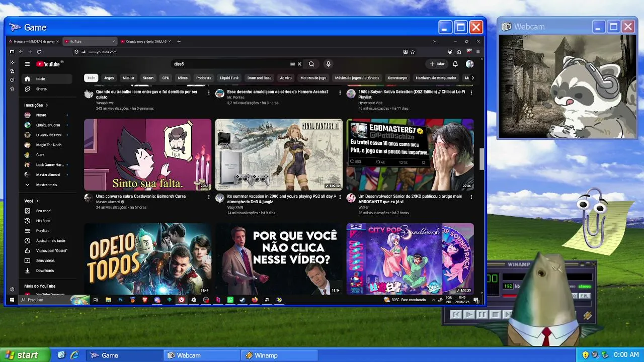Open WhatsApp from the inner taskbar

click(x=230, y=300)
